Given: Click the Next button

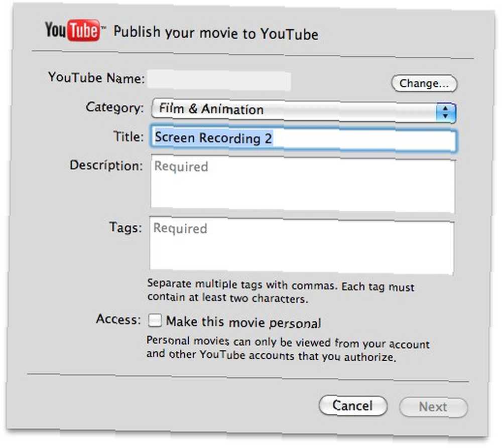Looking at the screenshot, I should (433, 407).
